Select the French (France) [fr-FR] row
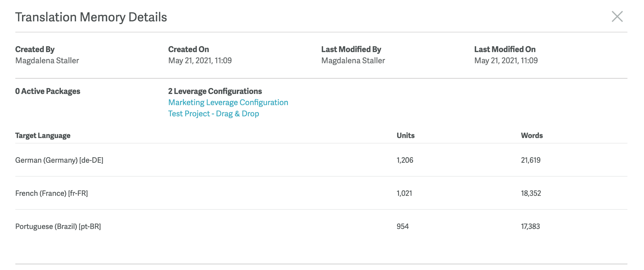 coord(321,193)
